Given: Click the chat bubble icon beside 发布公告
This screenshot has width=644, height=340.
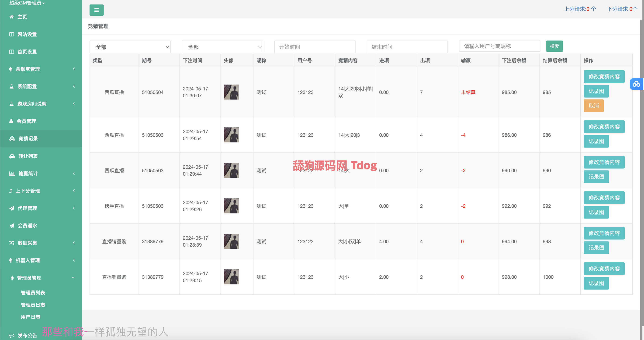Looking at the screenshot, I should click(12, 336).
